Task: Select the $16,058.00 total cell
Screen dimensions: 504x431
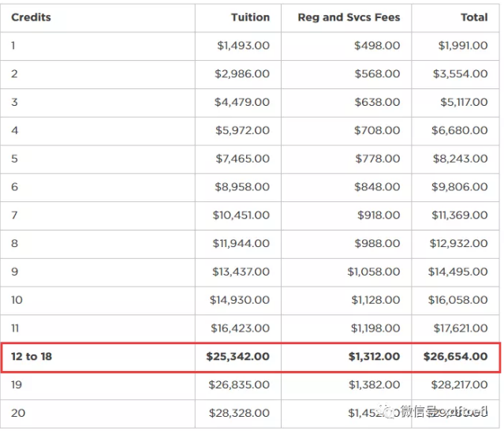Action: (x=457, y=300)
